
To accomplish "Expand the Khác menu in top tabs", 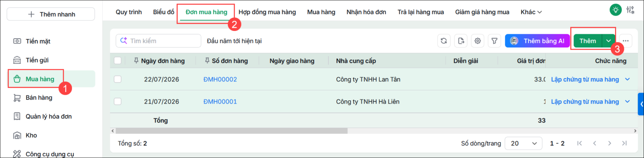I will coord(531,12).
